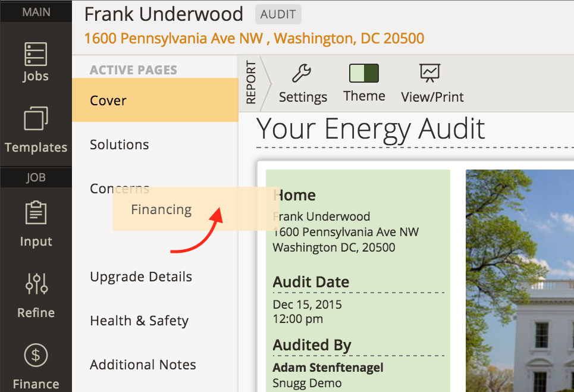Click the Theme color toggle icon
The width and height of the screenshot is (574, 392).
pos(364,73)
